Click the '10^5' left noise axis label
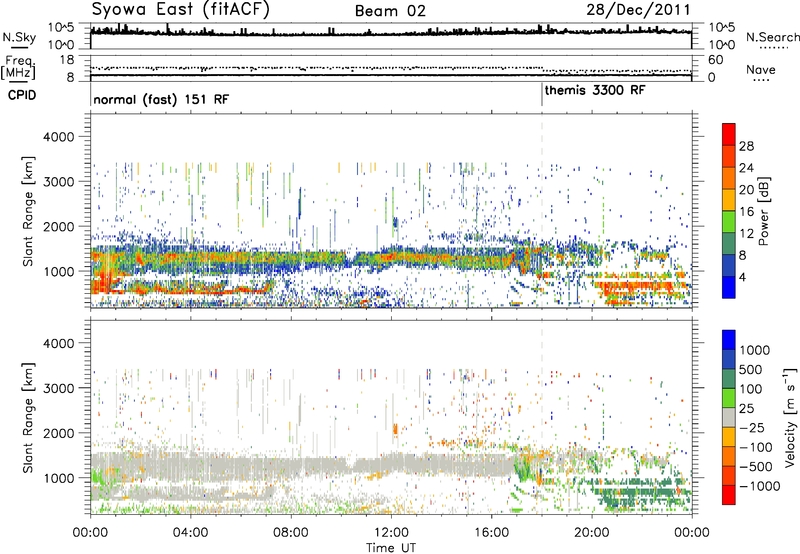The height and width of the screenshot is (554, 800). pos(61,28)
